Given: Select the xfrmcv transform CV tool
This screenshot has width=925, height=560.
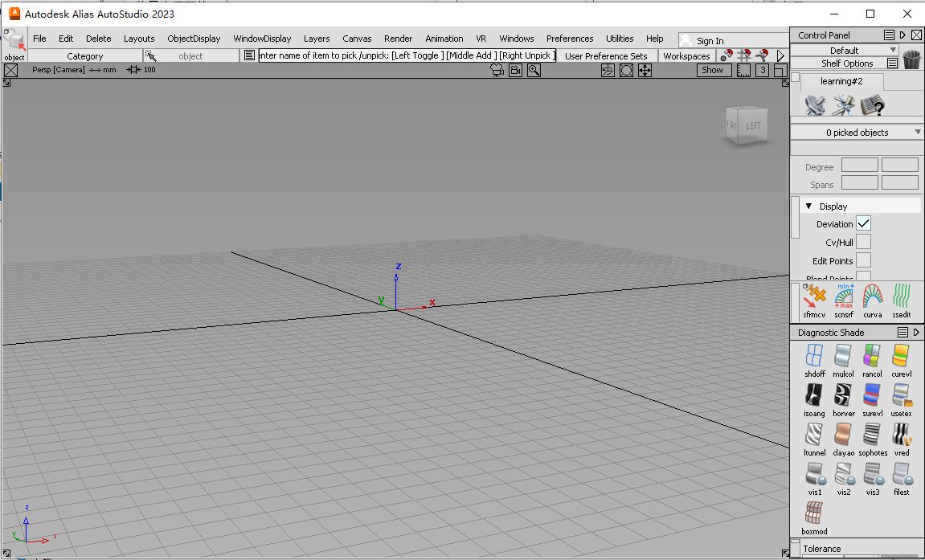Looking at the screenshot, I should (x=815, y=299).
